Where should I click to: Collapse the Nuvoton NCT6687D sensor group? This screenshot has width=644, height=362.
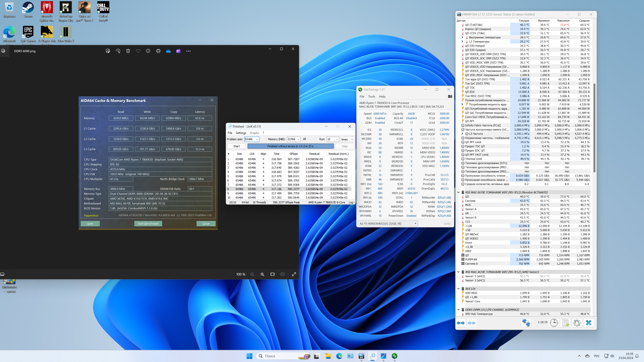point(458,192)
